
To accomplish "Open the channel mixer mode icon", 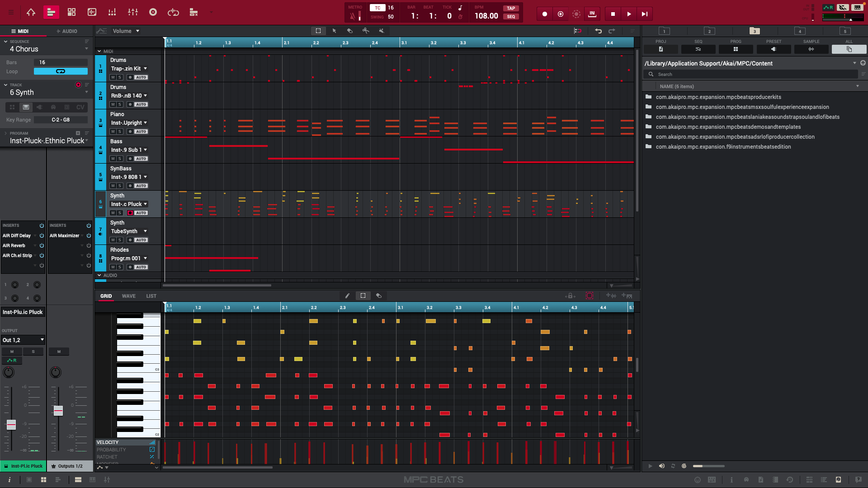I will [x=132, y=12].
